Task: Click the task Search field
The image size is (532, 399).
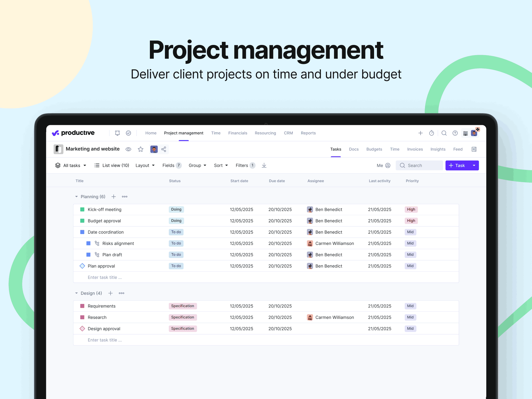Action: (420, 165)
